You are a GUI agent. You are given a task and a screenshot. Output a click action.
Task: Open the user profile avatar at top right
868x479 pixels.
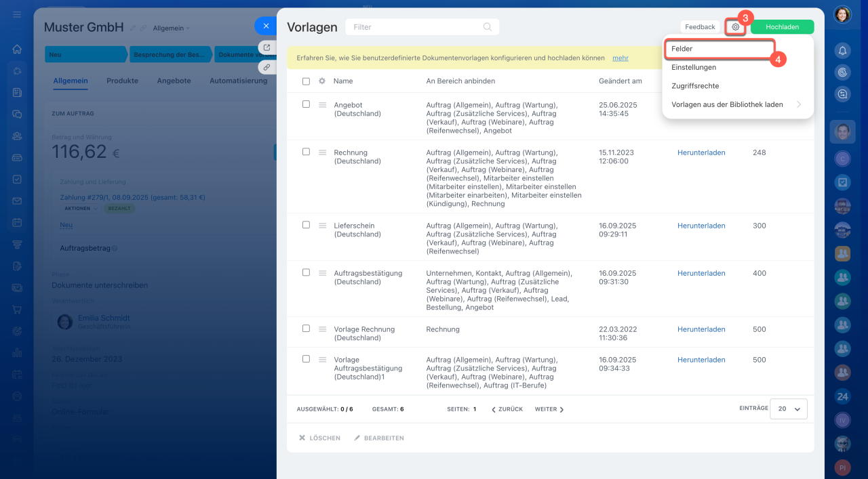click(842, 15)
